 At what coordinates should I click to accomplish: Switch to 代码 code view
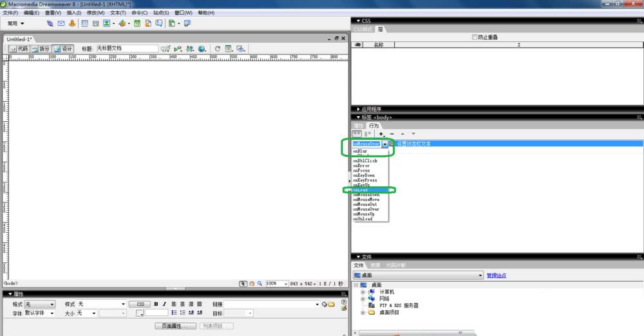coord(18,48)
